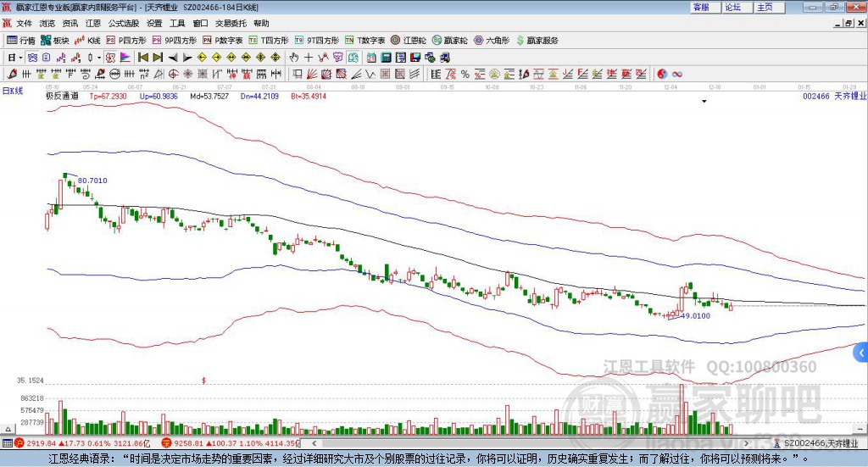This screenshot has height=467, width=868.
Task: Click the save disk icon
Action: (415, 58)
